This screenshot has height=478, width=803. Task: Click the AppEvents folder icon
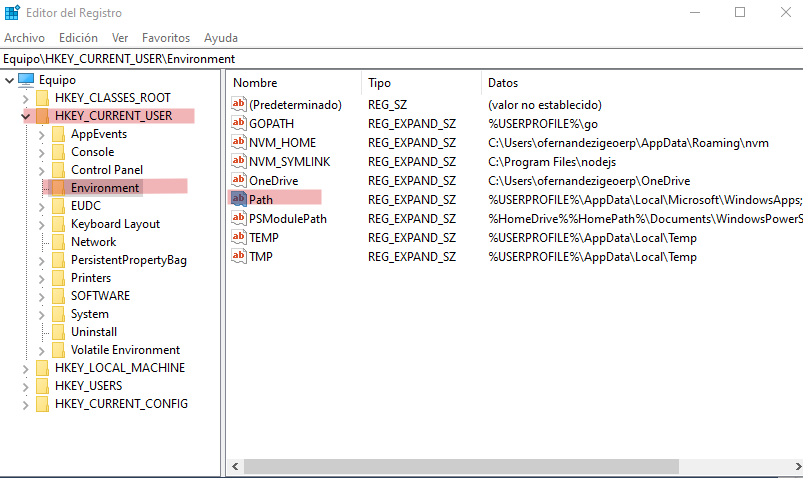click(58, 134)
